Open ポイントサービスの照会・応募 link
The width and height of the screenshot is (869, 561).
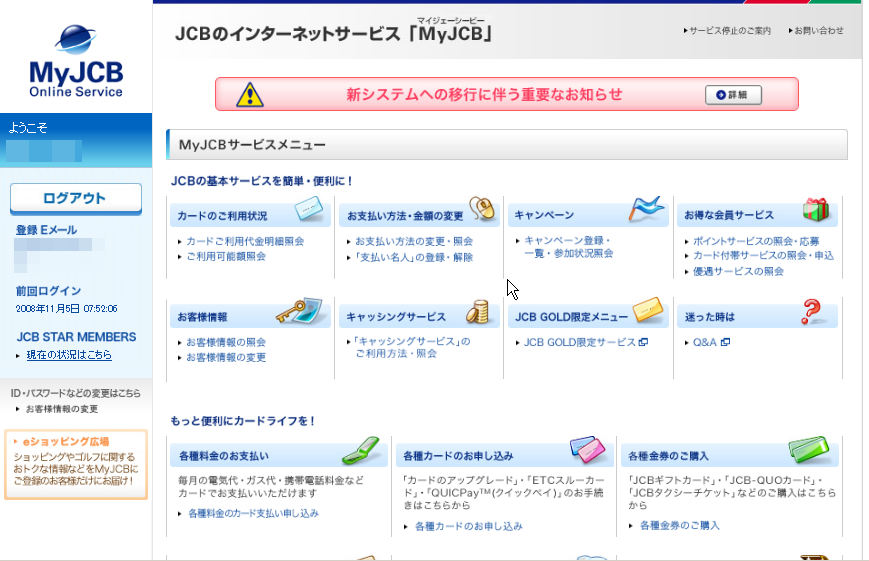point(756,241)
